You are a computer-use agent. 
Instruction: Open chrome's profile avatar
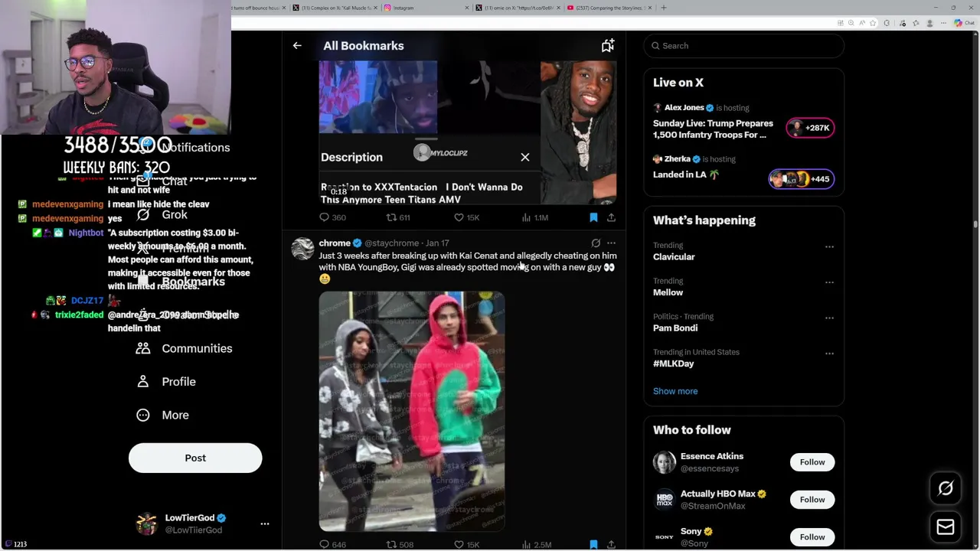tap(302, 249)
